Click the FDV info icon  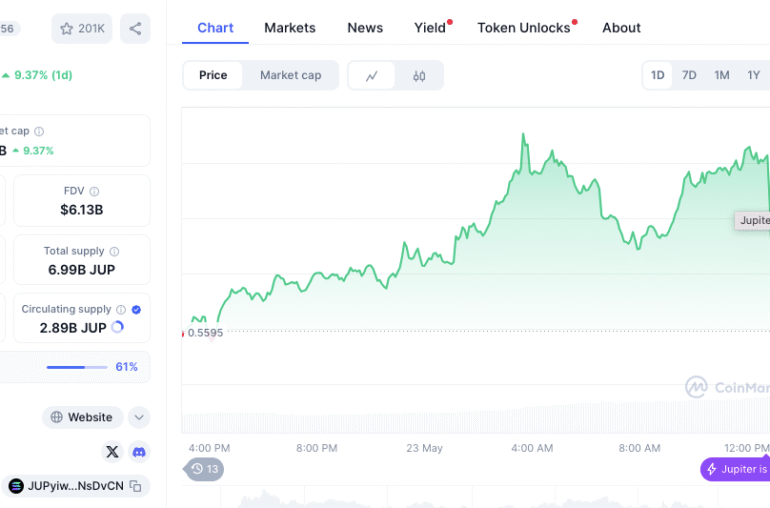click(x=95, y=191)
